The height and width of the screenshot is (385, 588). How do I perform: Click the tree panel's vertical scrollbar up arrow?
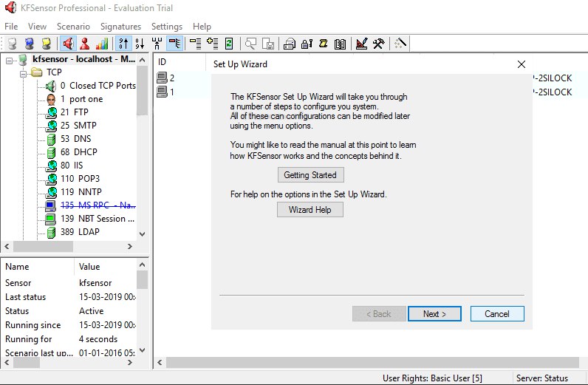pyautogui.click(x=142, y=60)
